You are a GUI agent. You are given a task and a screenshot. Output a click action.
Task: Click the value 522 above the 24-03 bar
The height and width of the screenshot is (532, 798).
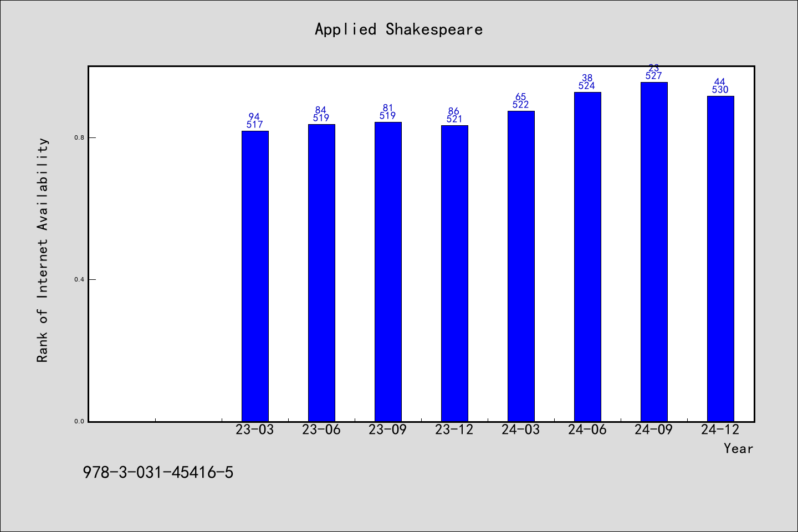tap(521, 105)
